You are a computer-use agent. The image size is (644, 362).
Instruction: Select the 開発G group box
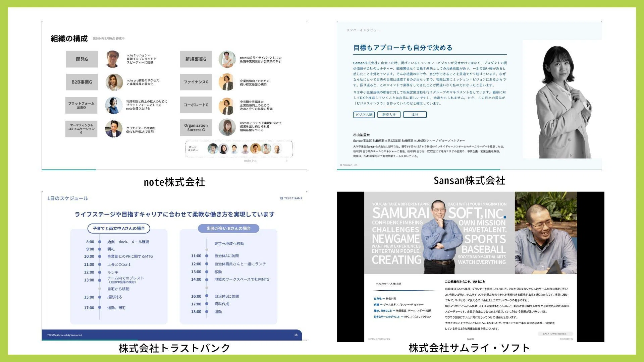pyautogui.click(x=82, y=59)
